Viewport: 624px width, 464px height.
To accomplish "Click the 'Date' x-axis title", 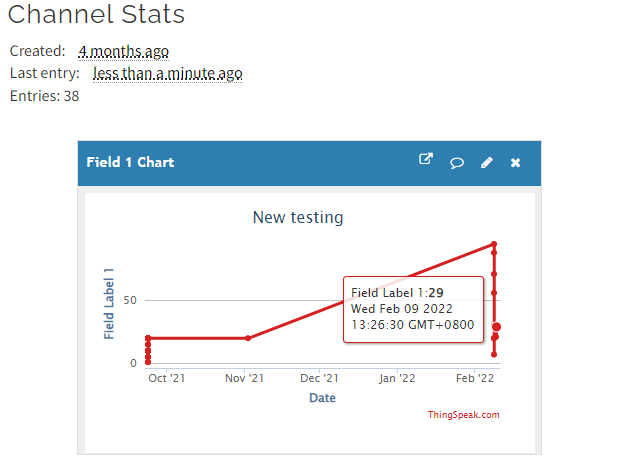I will click(322, 398).
